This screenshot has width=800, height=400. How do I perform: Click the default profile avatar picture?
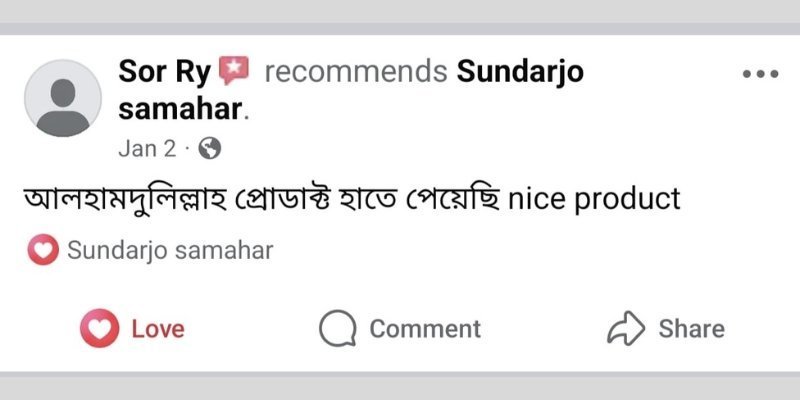click(x=63, y=98)
